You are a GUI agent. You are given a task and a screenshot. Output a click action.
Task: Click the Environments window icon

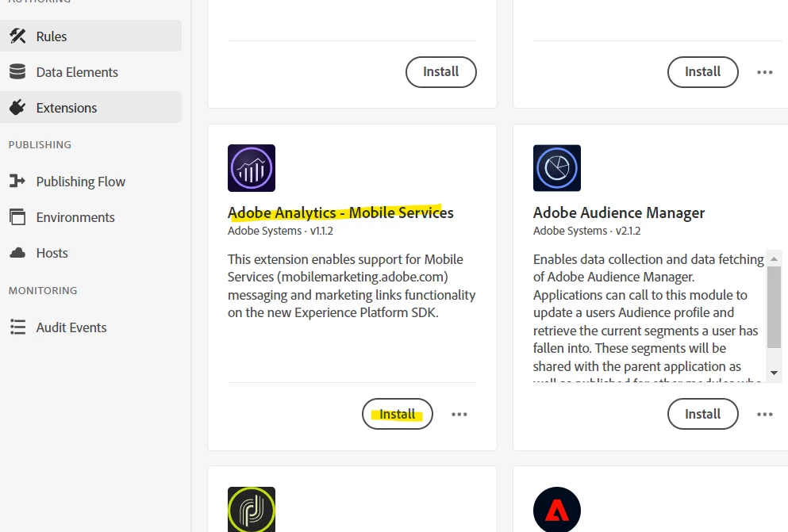click(x=17, y=216)
